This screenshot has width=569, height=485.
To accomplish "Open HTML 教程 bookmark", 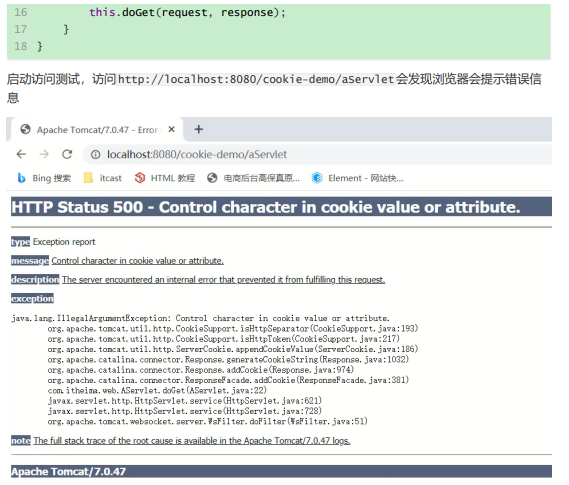I will 165,178.
